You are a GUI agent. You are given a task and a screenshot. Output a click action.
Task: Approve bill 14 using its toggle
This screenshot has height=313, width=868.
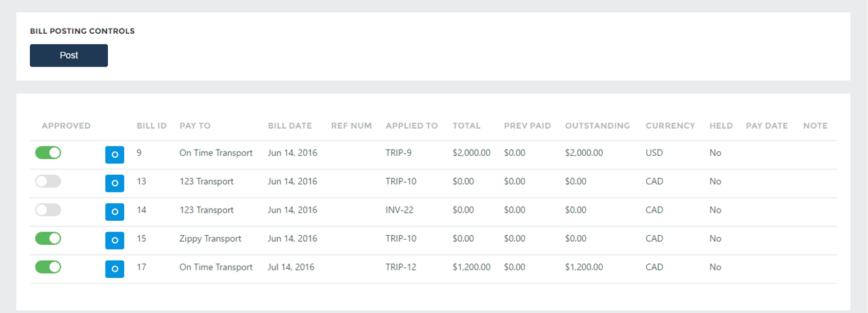tap(48, 210)
